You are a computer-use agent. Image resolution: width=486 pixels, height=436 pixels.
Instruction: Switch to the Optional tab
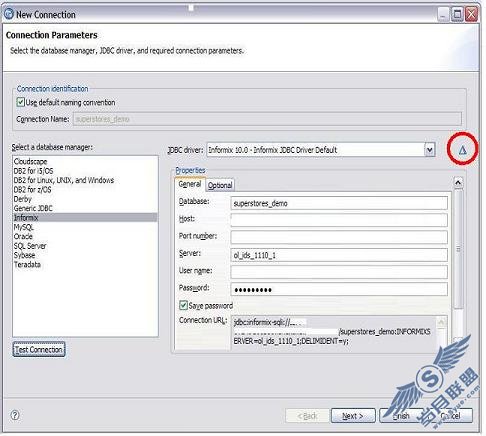coord(220,185)
